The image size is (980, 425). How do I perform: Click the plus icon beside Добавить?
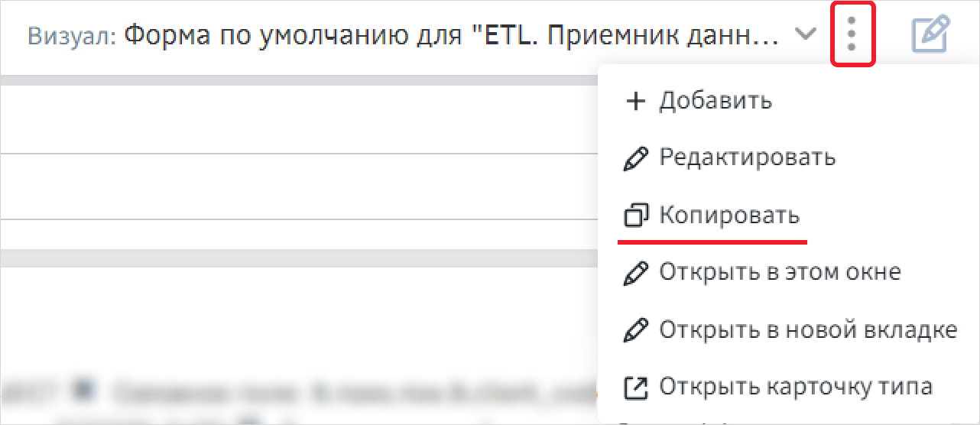[636, 101]
